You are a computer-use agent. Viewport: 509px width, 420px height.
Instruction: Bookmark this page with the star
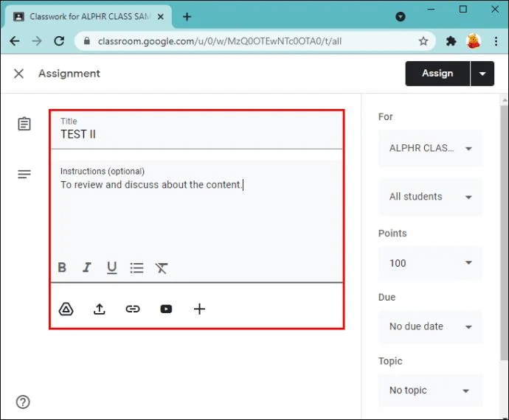[x=423, y=41]
